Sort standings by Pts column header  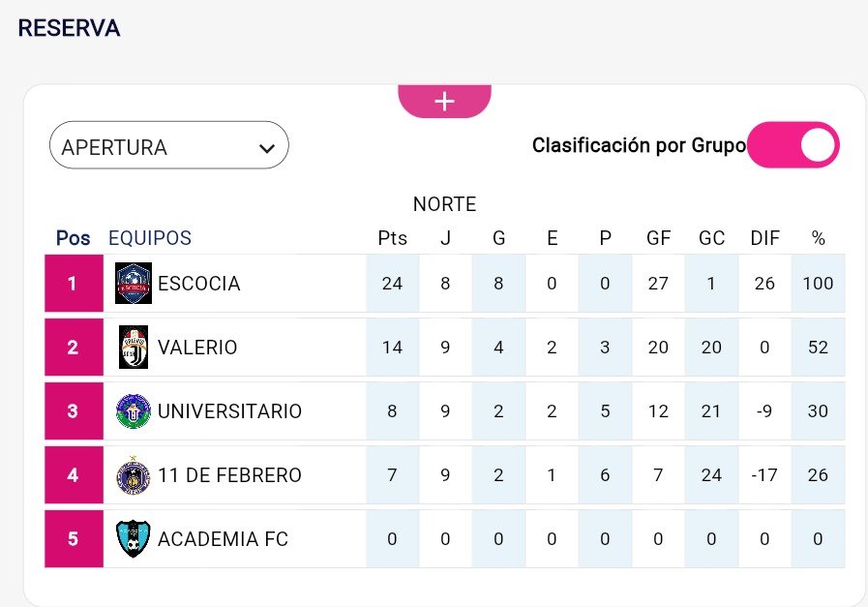pyautogui.click(x=392, y=238)
